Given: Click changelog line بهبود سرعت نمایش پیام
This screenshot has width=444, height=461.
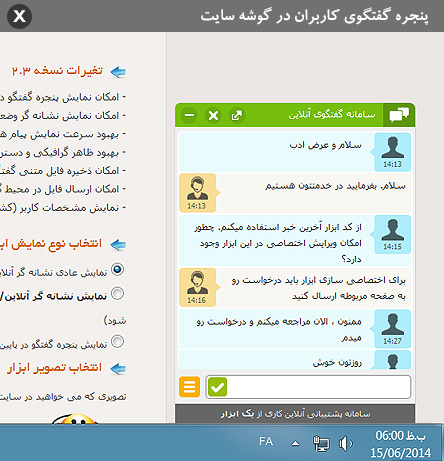Looking at the screenshot, I should coord(63,134).
